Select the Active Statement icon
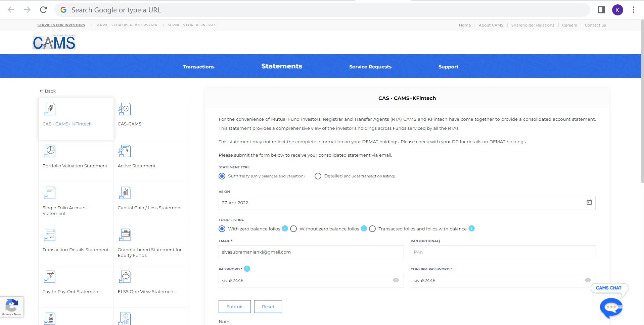Screen dimensions: 644x325 (x=124, y=151)
